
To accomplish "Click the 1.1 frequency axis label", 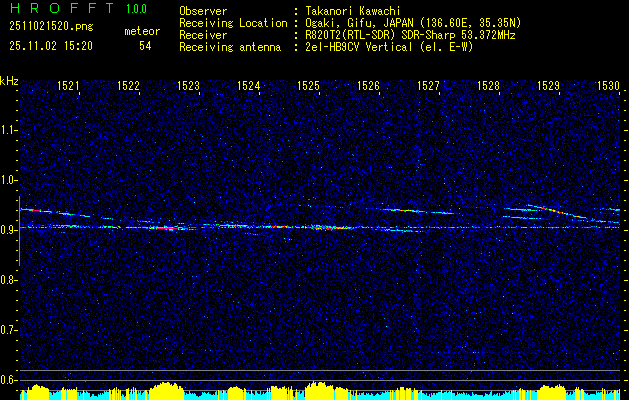I will pos(9,129).
